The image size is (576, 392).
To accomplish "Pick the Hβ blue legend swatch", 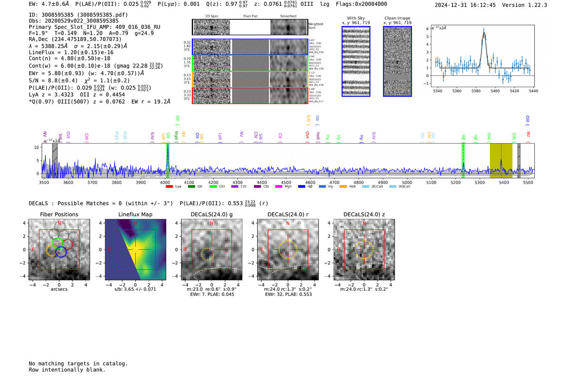I will point(302,187).
